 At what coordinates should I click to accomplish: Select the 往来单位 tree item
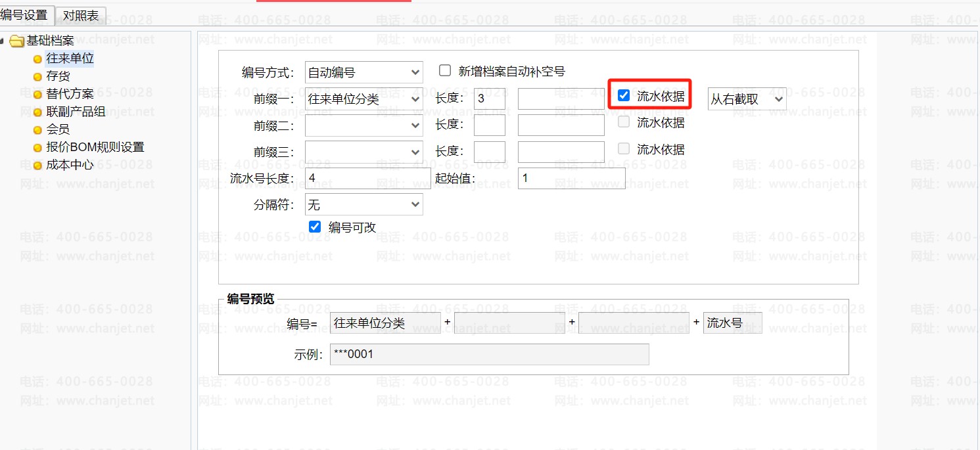point(70,58)
